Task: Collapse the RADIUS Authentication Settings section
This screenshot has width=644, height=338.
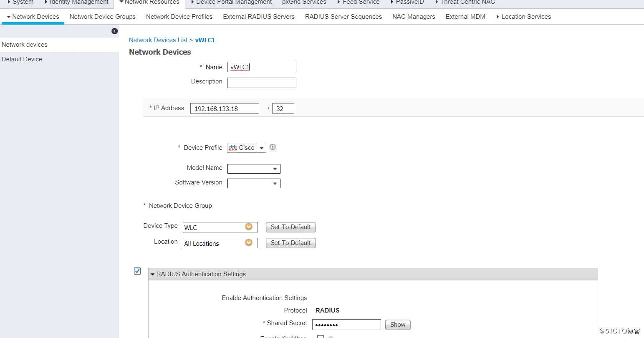Action: [x=153, y=274]
